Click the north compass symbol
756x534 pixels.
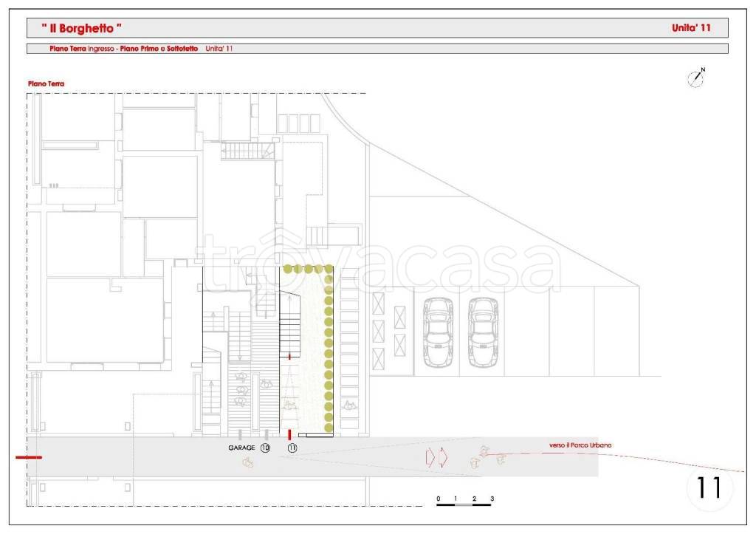click(x=695, y=78)
